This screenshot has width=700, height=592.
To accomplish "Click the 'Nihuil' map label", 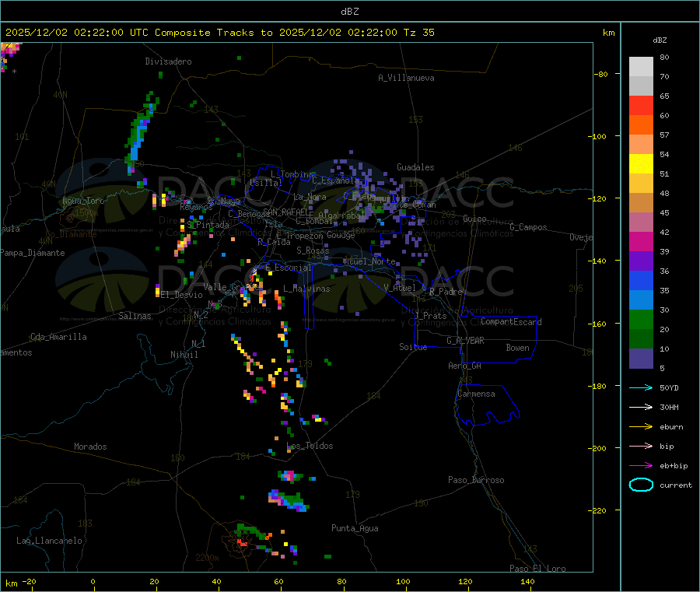I will pos(184,355).
